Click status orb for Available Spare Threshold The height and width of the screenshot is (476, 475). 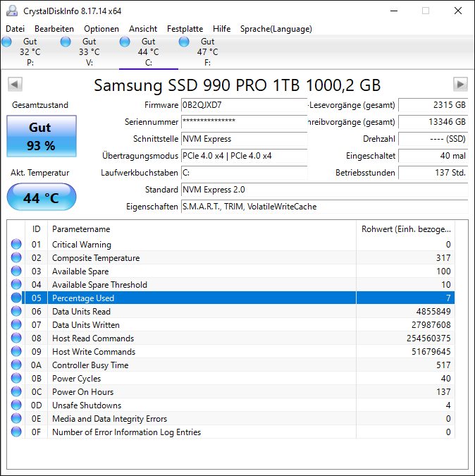(16, 284)
